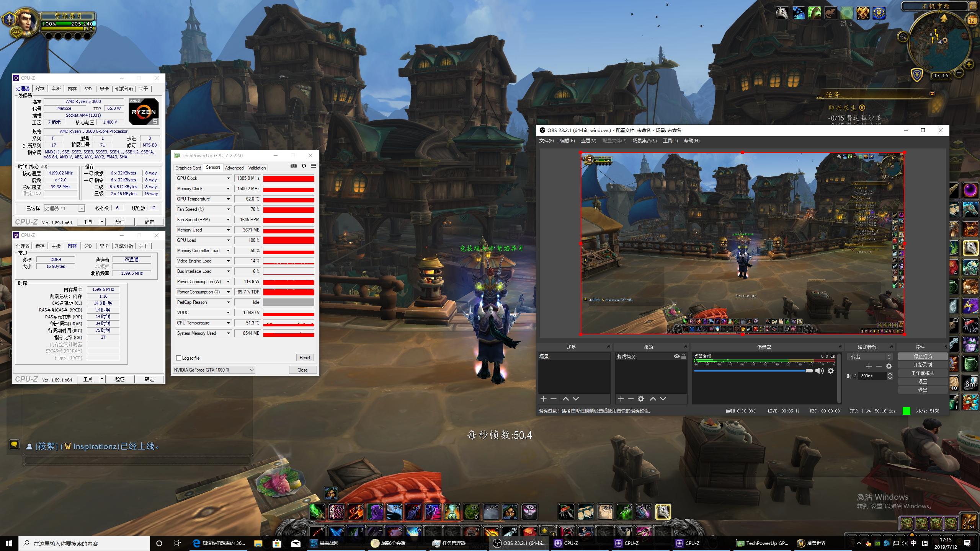This screenshot has width=980, height=551.
Task: Click the transition duration 300ms field
Action: click(872, 376)
